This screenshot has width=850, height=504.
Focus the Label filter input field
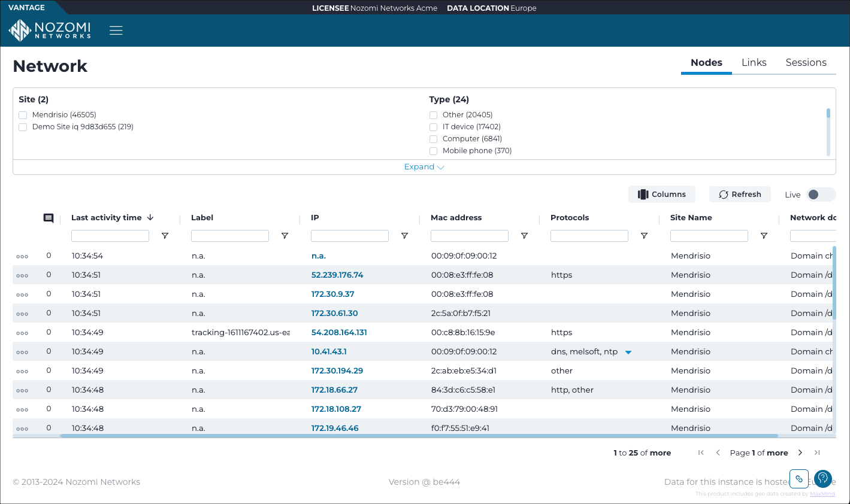(230, 236)
